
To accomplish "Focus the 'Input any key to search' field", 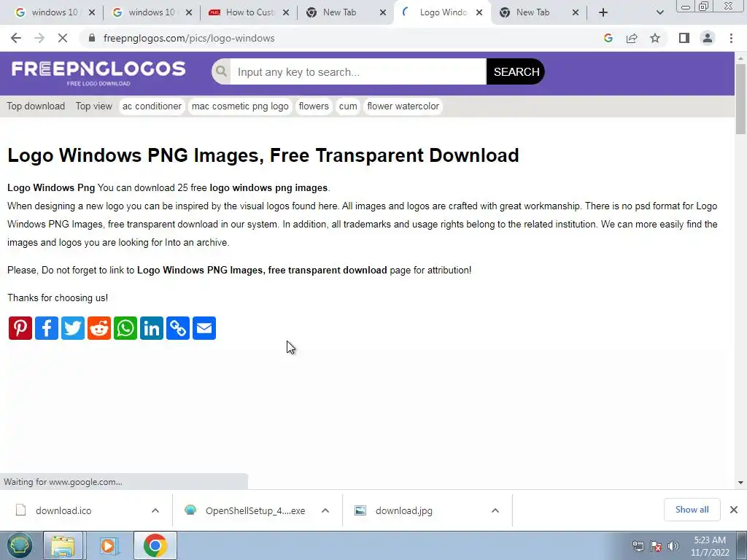I will point(357,71).
